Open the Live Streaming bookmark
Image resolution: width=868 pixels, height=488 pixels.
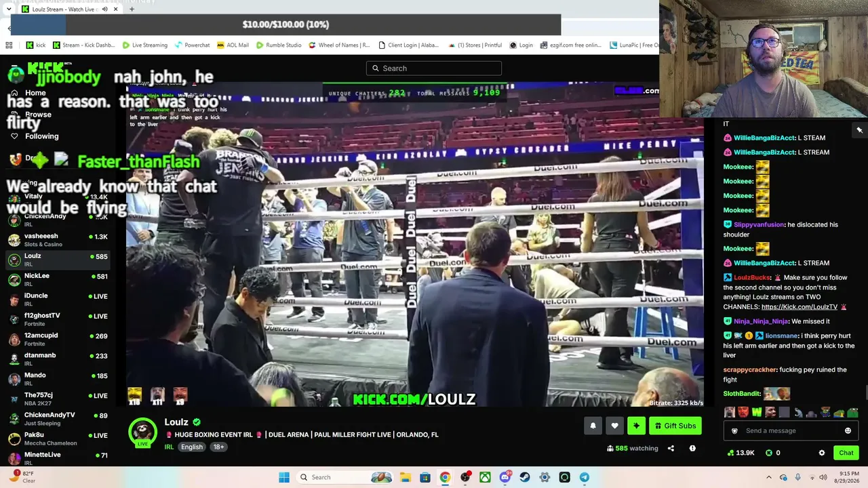(x=144, y=45)
